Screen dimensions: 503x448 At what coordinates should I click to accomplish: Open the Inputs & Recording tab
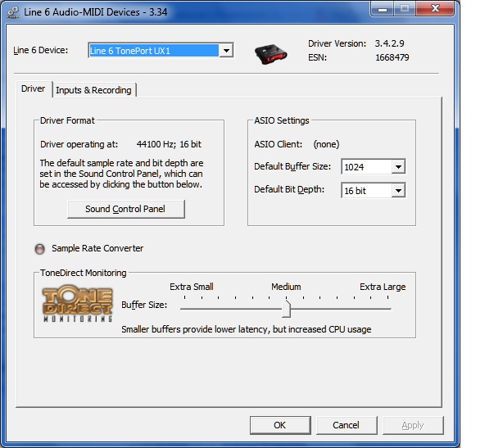(x=93, y=90)
